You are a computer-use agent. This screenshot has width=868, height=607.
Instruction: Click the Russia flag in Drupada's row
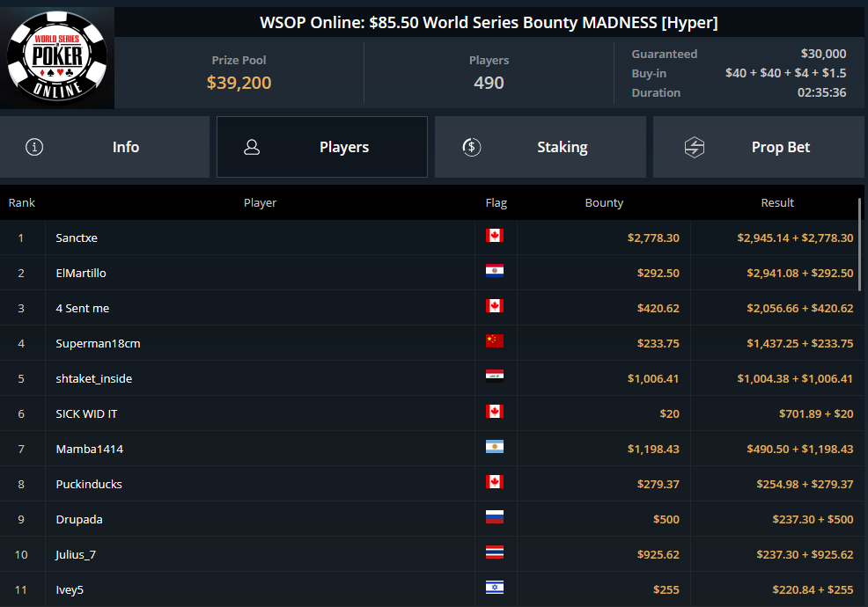coord(495,516)
